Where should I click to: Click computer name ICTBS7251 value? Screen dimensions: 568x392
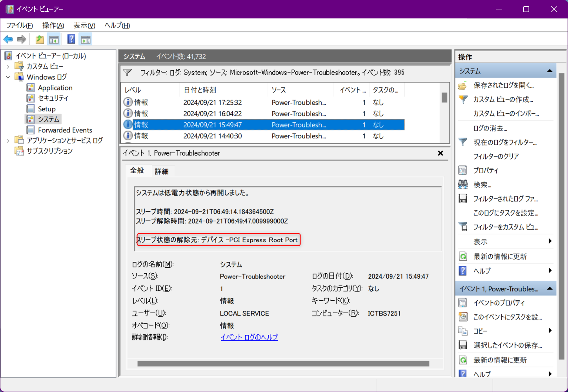(x=384, y=314)
